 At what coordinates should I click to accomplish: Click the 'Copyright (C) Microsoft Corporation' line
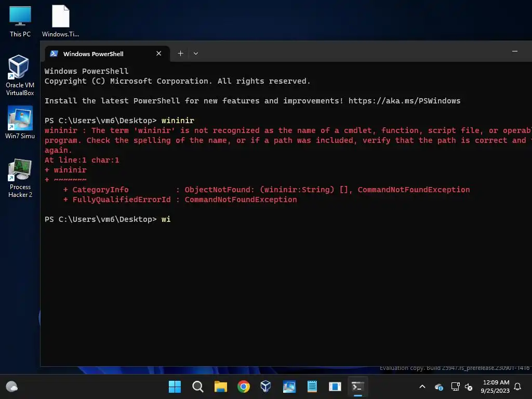178,81
